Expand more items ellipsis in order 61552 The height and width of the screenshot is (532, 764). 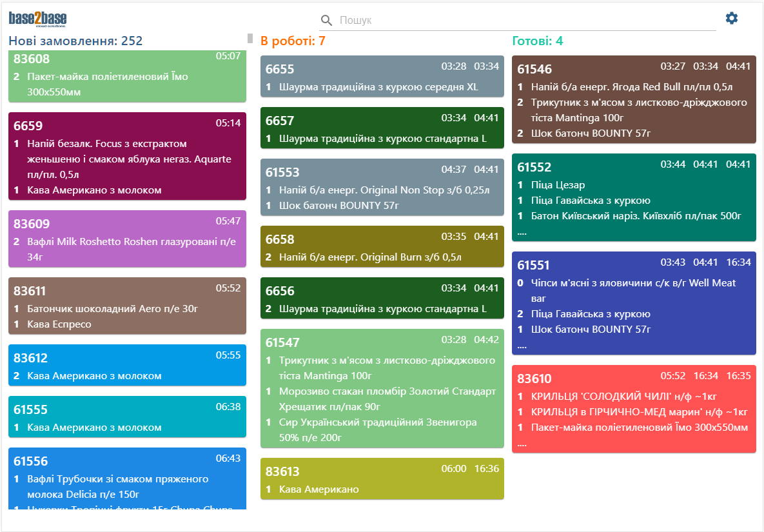pyautogui.click(x=522, y=233)
